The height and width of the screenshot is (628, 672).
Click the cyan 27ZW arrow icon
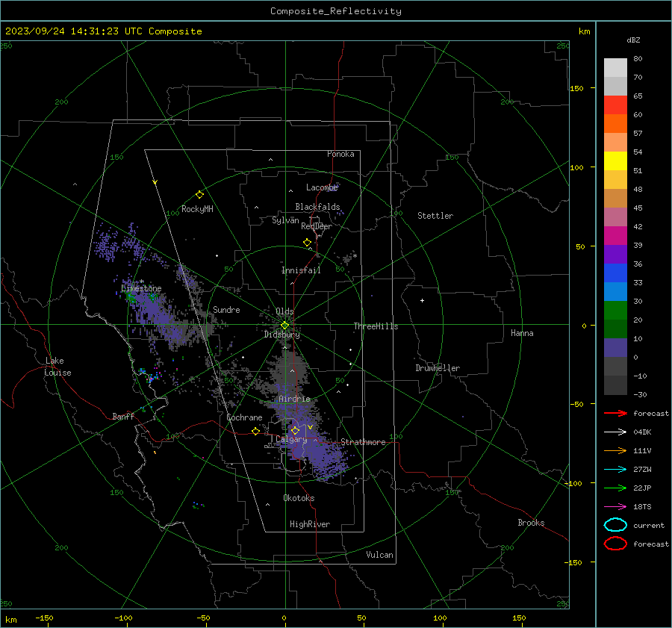point(615,470)
